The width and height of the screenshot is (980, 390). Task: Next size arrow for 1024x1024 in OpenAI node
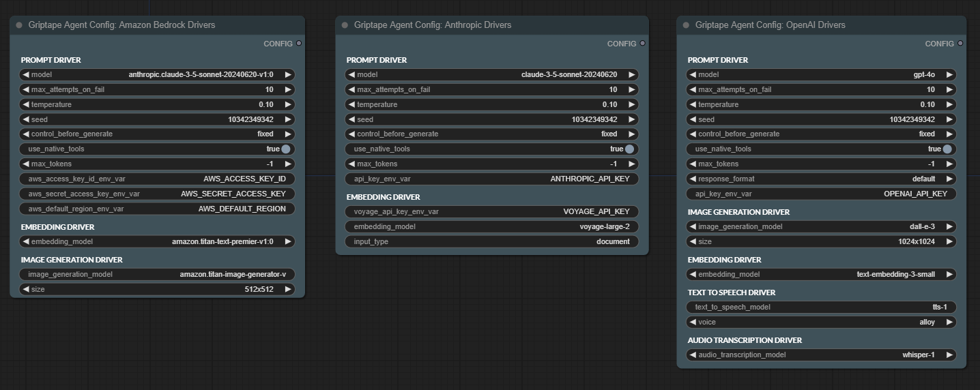click(949, 242)
